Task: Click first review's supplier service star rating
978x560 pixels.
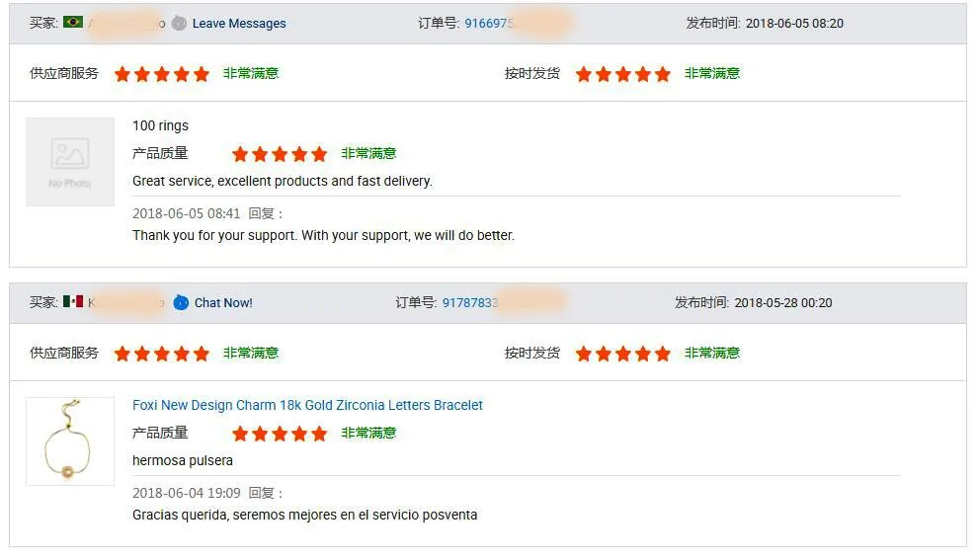Action: [x=162, y=74]
